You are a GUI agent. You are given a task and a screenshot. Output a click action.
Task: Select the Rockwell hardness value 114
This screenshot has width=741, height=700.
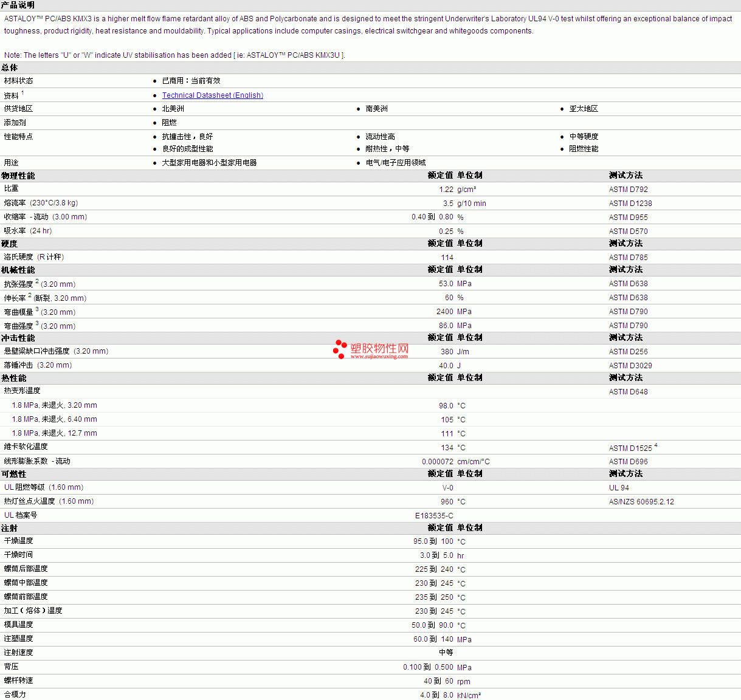[447, 258]
